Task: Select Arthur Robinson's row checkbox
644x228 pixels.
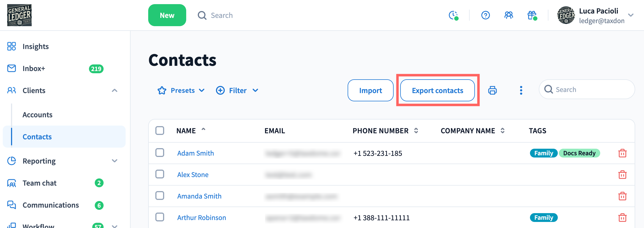Action: point(160,217)
